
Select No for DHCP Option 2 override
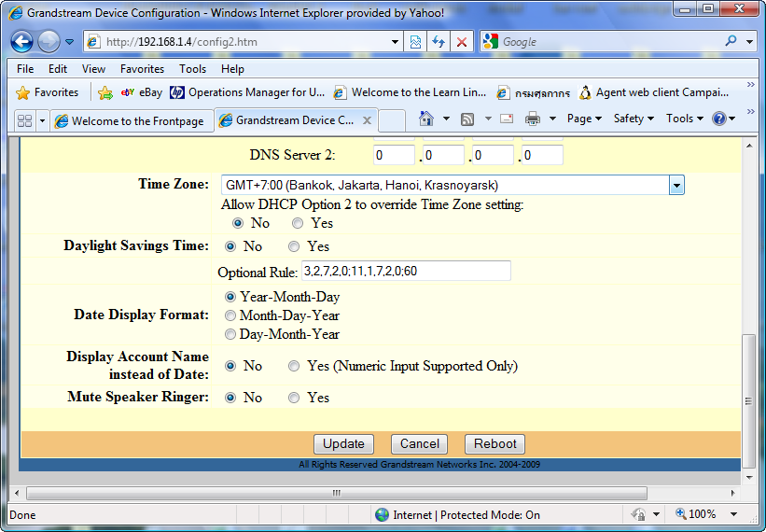[238, 223]
